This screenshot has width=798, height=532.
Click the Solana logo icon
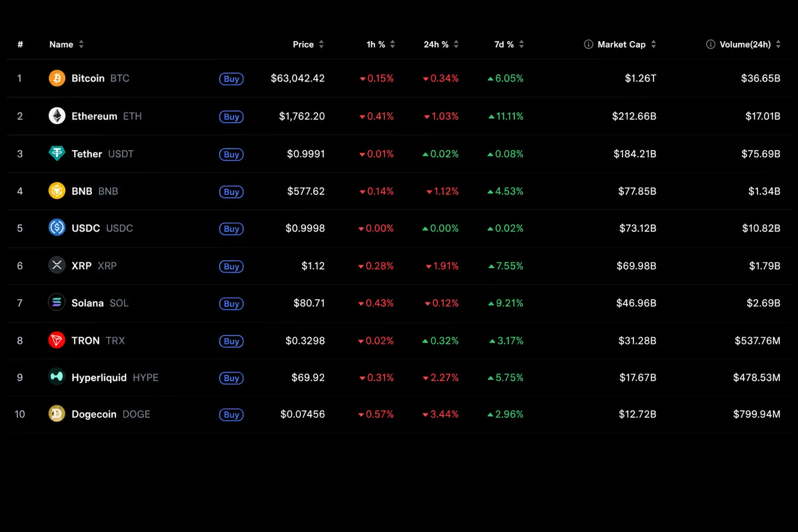[57, 303]
